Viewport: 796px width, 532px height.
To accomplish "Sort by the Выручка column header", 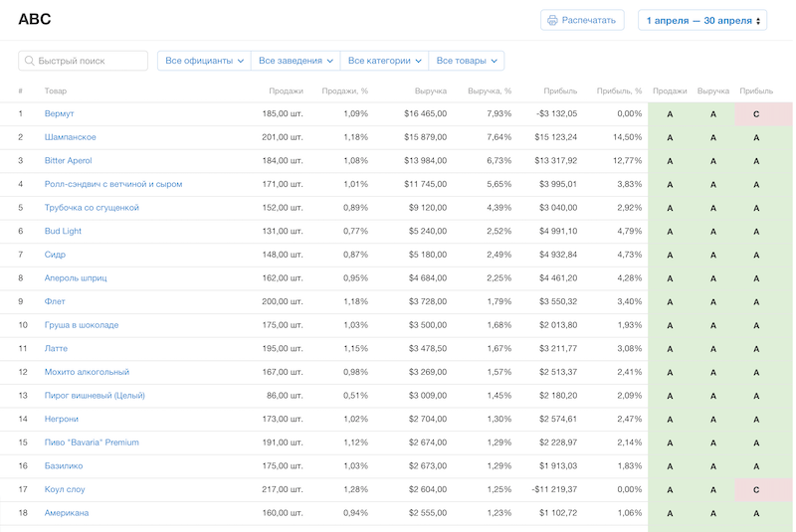I will [x=431, y=90].
